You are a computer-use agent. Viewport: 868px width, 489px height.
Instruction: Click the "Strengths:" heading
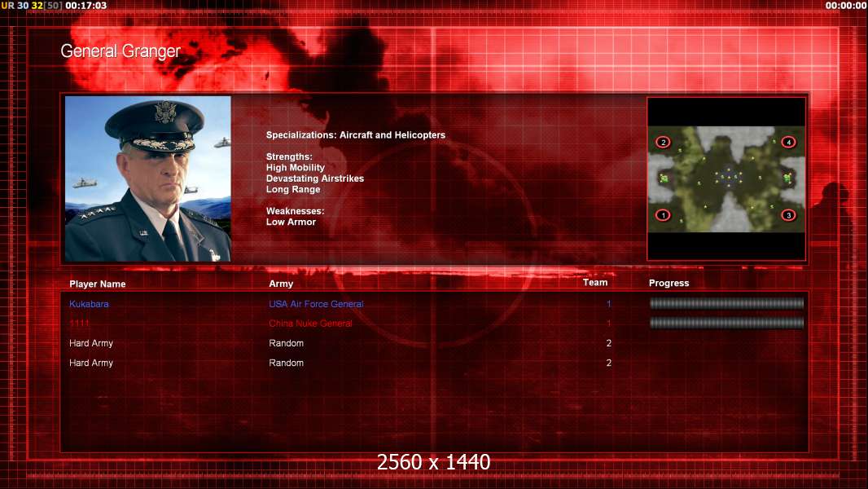[x=289, y=156]
